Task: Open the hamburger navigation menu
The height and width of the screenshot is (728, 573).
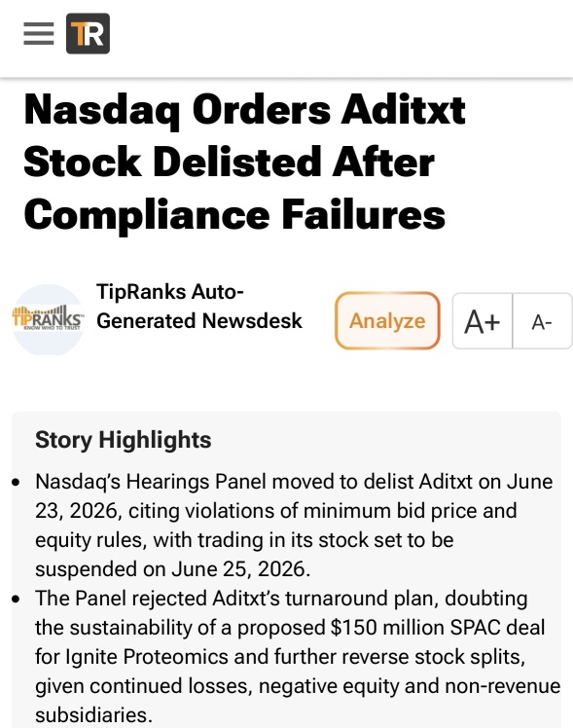Action: click(x=39, y=33)
